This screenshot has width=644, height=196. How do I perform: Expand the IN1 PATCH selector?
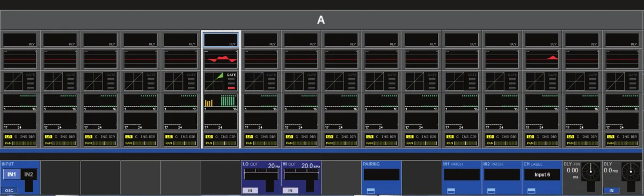[451, 191]
